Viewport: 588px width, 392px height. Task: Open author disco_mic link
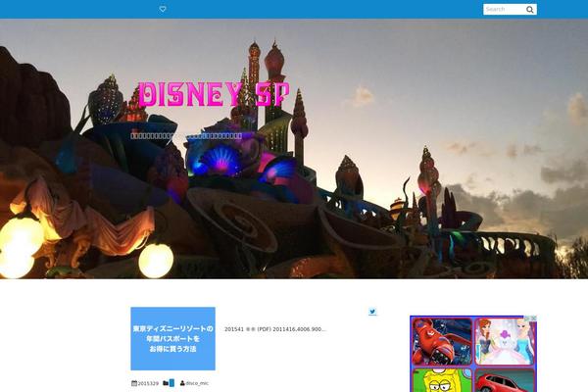[194, 383]
